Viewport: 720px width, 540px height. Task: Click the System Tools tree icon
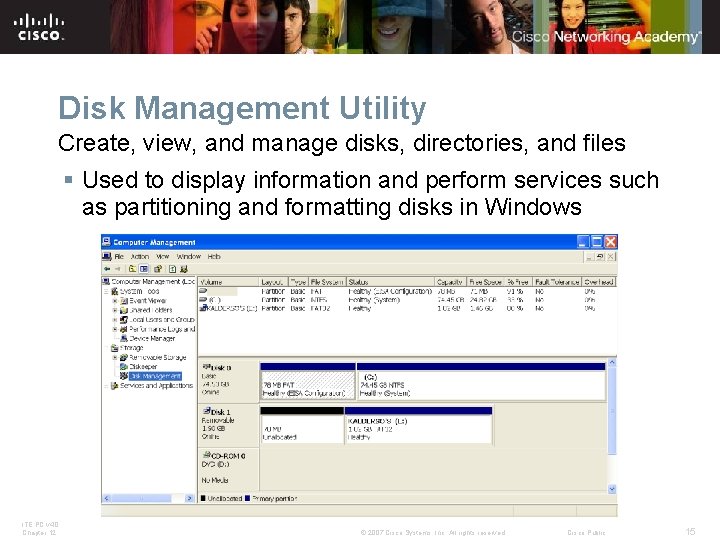pyautogui.click(x=115, y=291)
